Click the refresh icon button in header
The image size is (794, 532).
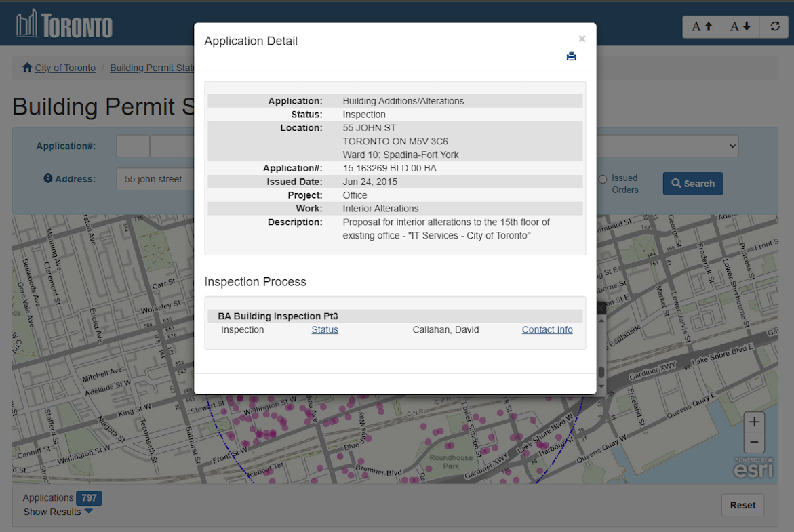774,27
